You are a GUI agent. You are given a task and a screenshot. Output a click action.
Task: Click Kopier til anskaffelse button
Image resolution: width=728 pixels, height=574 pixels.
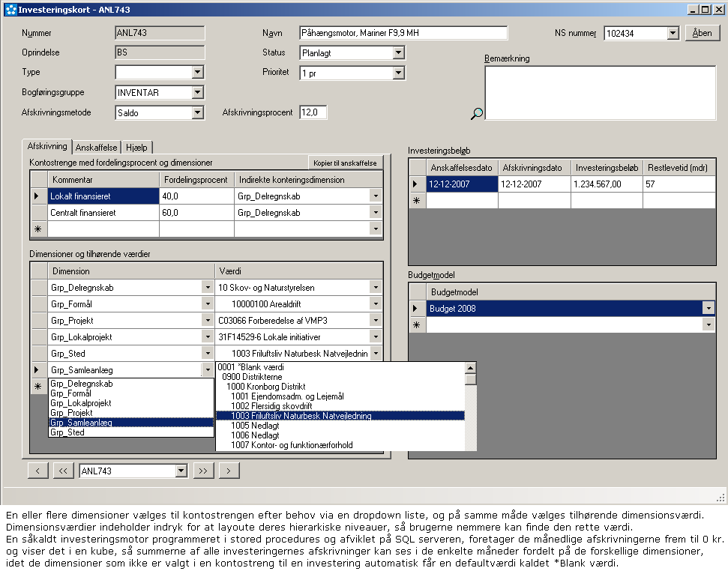click(x=345, y=163)
